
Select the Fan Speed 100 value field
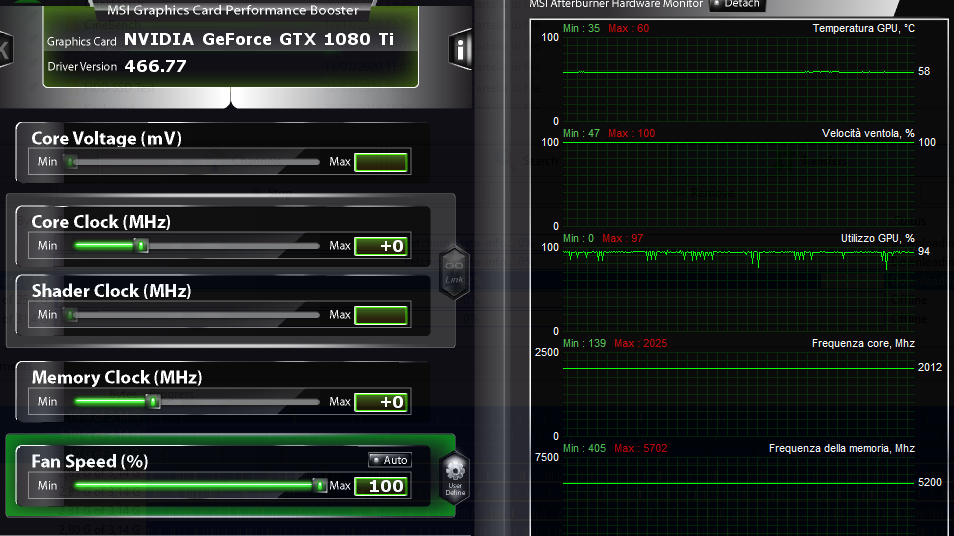point(381,486)
